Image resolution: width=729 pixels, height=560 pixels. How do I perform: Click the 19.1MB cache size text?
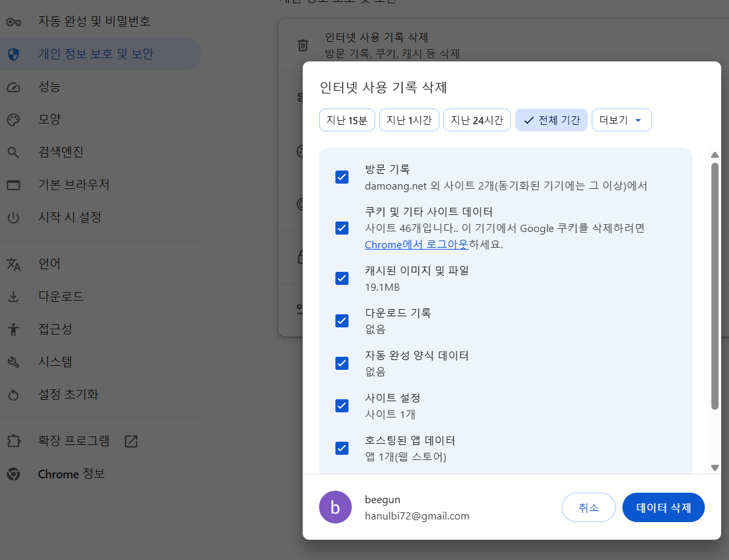click(382, 288)
